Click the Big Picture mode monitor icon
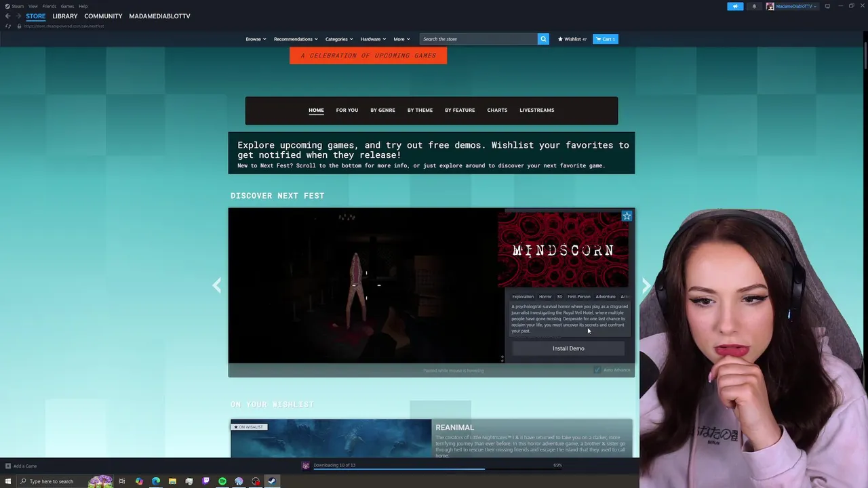Viewport: 868px width, 488px height. [x=827, y=6]
